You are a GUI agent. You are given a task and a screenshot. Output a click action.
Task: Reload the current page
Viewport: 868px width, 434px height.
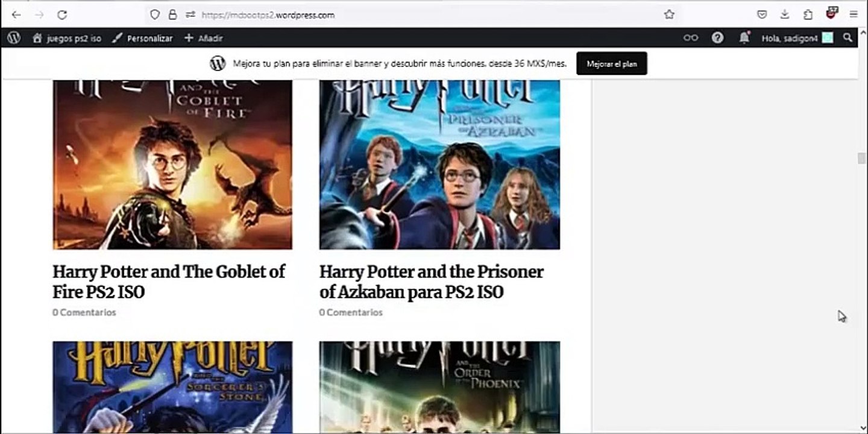(62, 15)
